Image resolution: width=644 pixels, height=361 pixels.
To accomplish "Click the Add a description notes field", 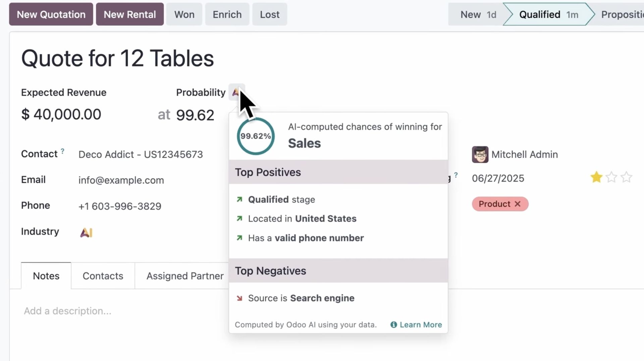I will click(67, 311).
